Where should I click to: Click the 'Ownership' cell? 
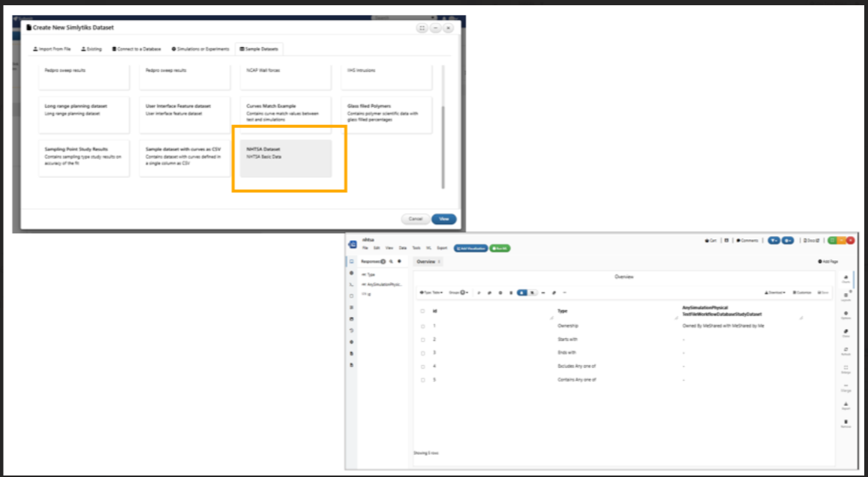[x=568, y=326]
